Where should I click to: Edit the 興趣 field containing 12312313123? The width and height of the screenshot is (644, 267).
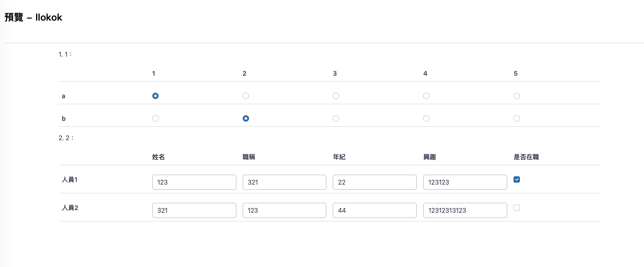tap(465, 210)
